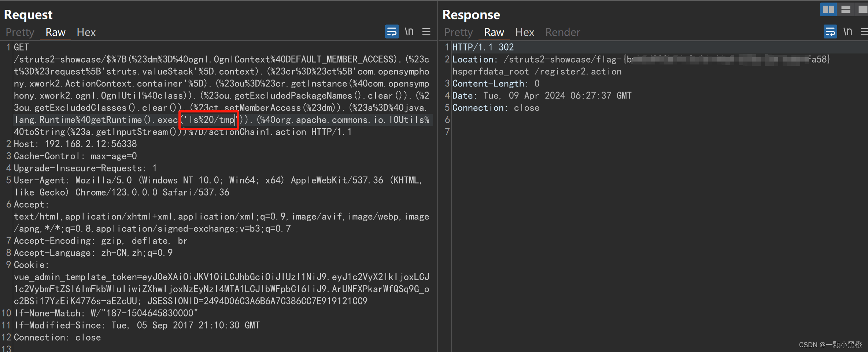Click the Response Raw tab
The image size is (868, 352).
point(494,32)
